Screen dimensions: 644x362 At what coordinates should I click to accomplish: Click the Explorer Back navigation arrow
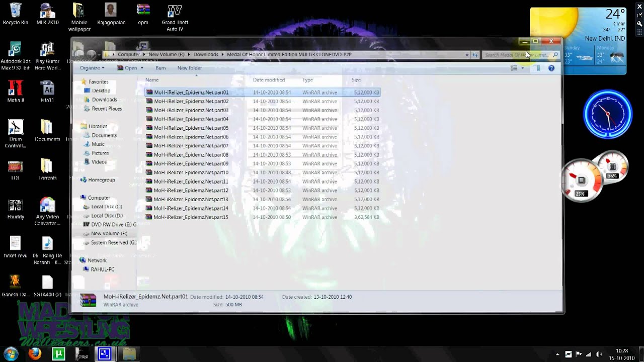pos(79,54)
